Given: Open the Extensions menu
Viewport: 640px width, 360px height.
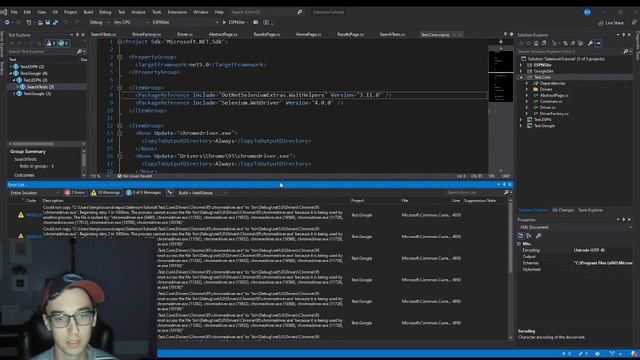Looking at the screenshot, I should (x=177, y=12).
